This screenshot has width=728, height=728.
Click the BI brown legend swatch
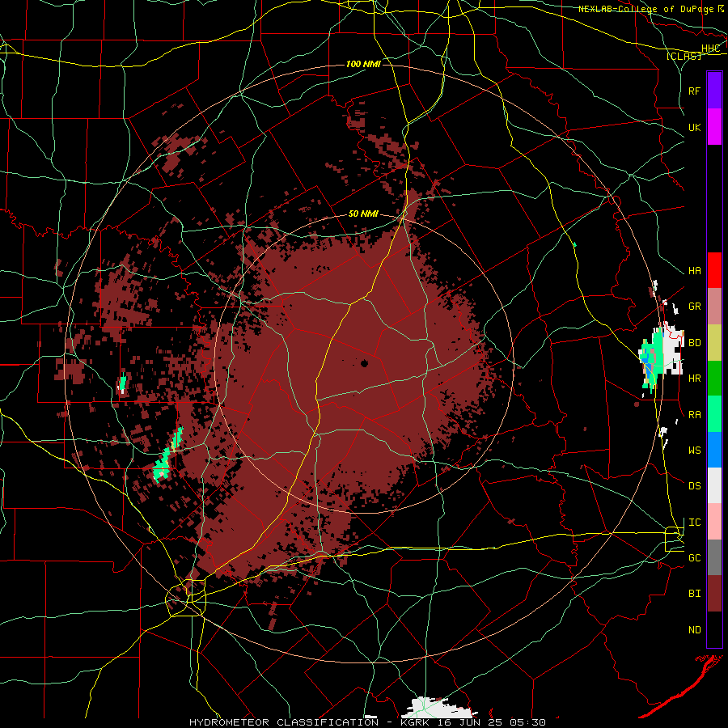pos(714,594)
